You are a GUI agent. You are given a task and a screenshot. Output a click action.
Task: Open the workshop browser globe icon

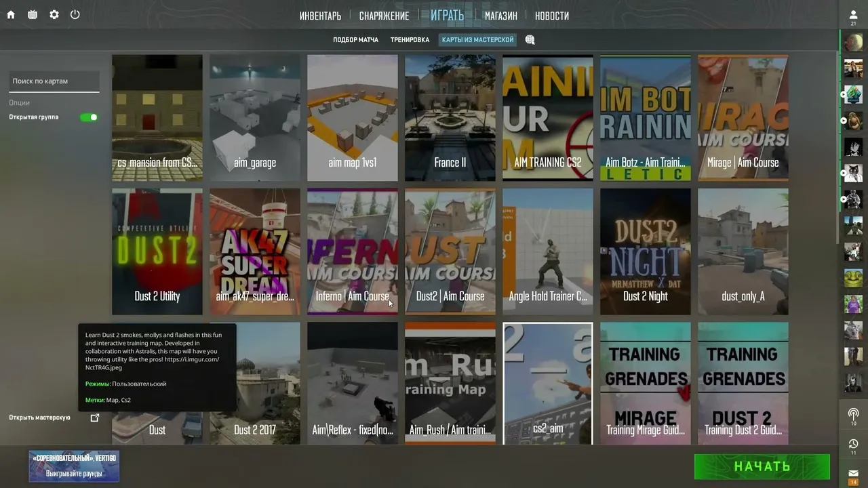(530, 40)
